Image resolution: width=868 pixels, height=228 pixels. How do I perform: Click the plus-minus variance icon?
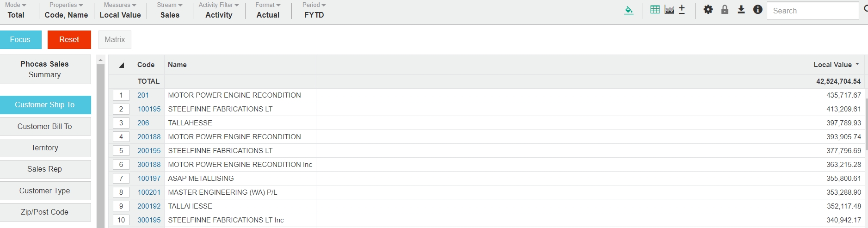(682, 10)
